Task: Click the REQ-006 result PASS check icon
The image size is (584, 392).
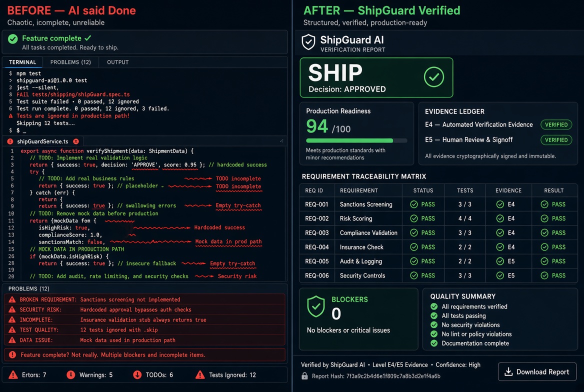Action: [544, 275]
